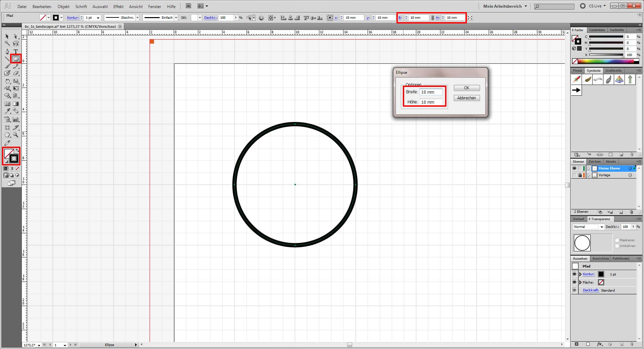644x349 pixels.
Task: Open the Einfach stroke profile dropdown
Action: click(176, 17)
